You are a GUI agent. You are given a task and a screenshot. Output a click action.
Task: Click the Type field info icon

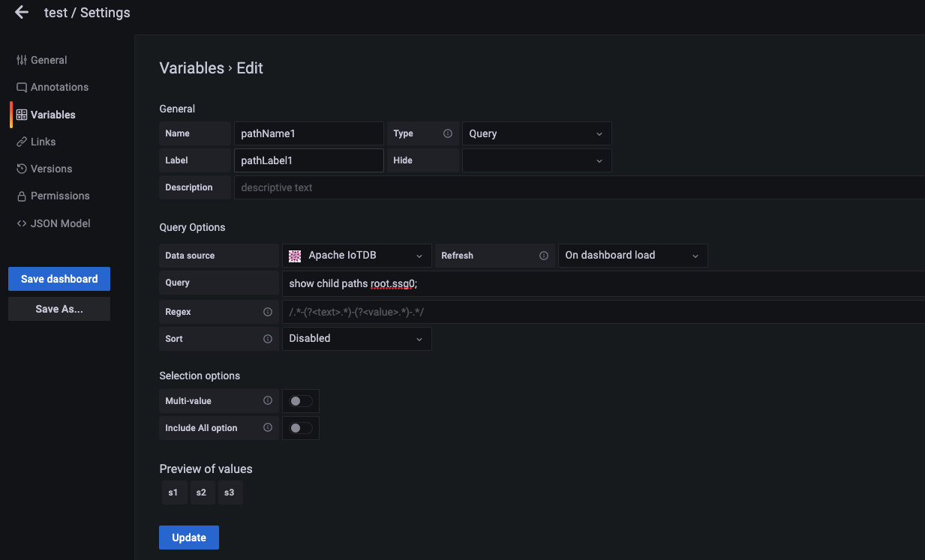448,133
